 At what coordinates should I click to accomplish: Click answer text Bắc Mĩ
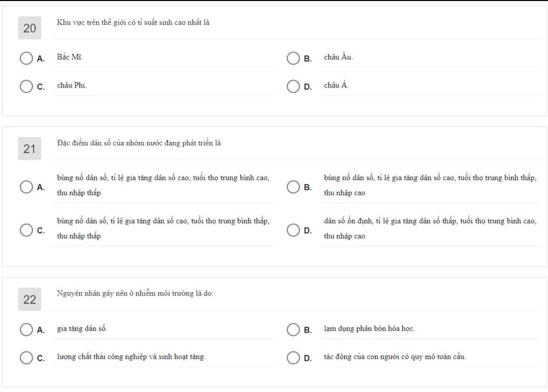[70, 57]
